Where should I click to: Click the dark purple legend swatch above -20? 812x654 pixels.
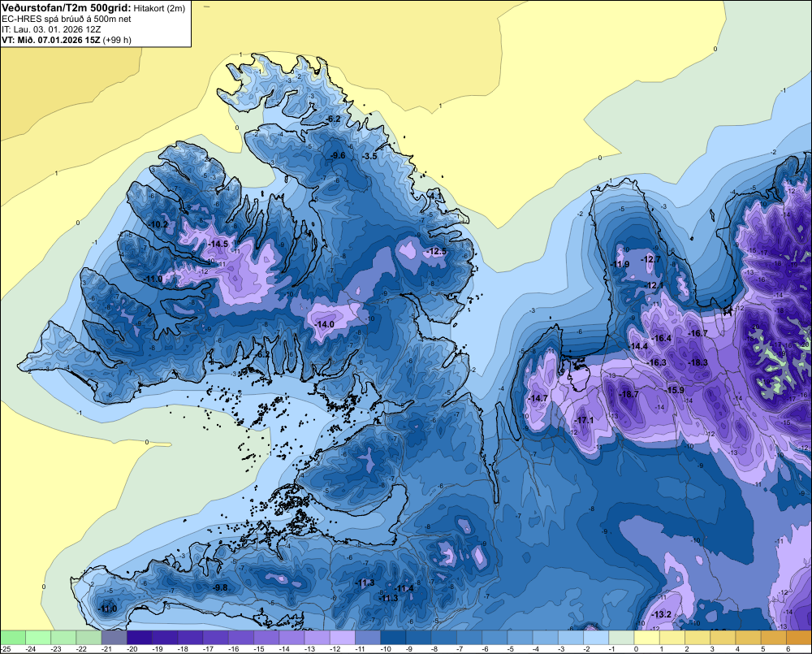point(140,637)
